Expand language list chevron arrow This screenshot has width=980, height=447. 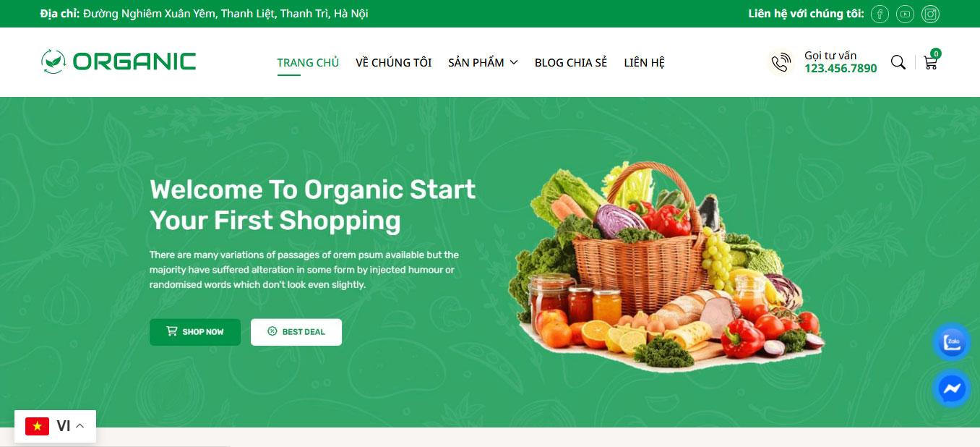click(80, 426)
